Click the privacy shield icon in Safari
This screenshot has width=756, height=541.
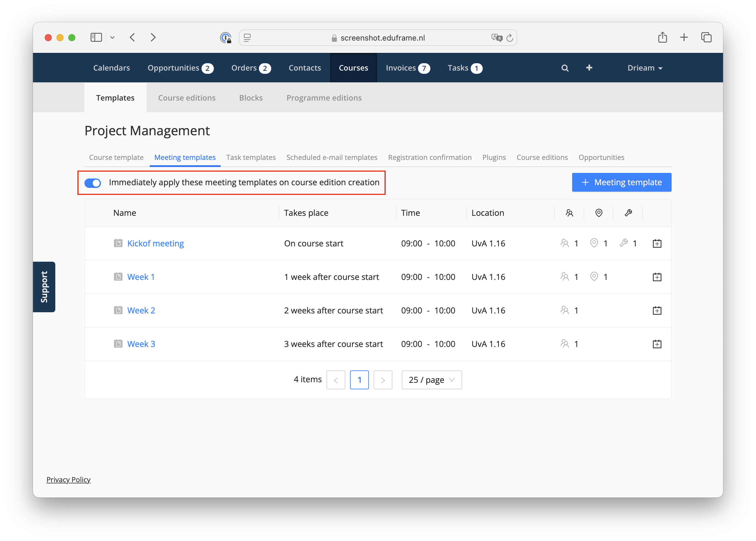pyautogui.click(x=226, y=38)
